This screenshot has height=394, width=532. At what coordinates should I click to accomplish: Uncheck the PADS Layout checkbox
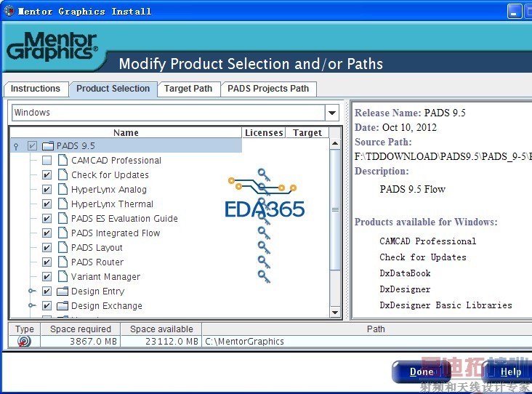(47, 247)
